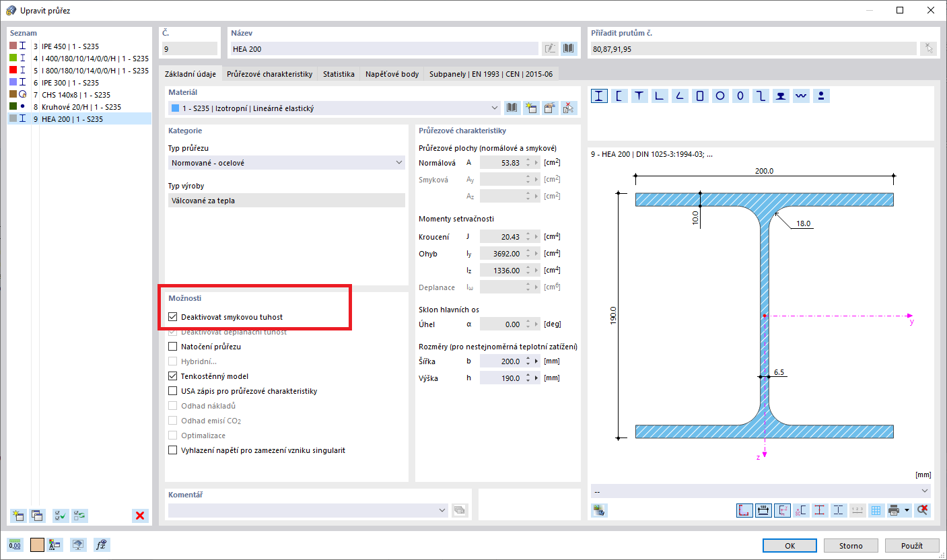Choose the corrugated sheet section icon
The image size is (947, 560).
pyautogui.click(x=800, y=96)
